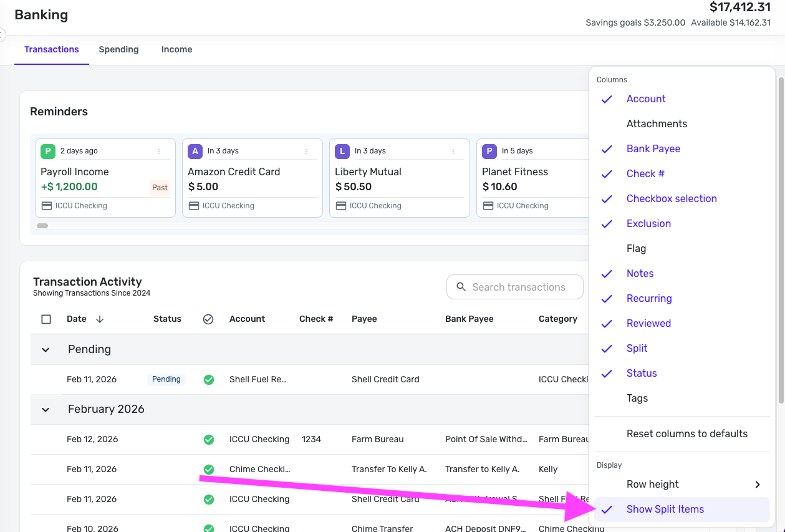Enable the Attachments column
This screenshot has width=785, height=532.
(x=657, y=123)
